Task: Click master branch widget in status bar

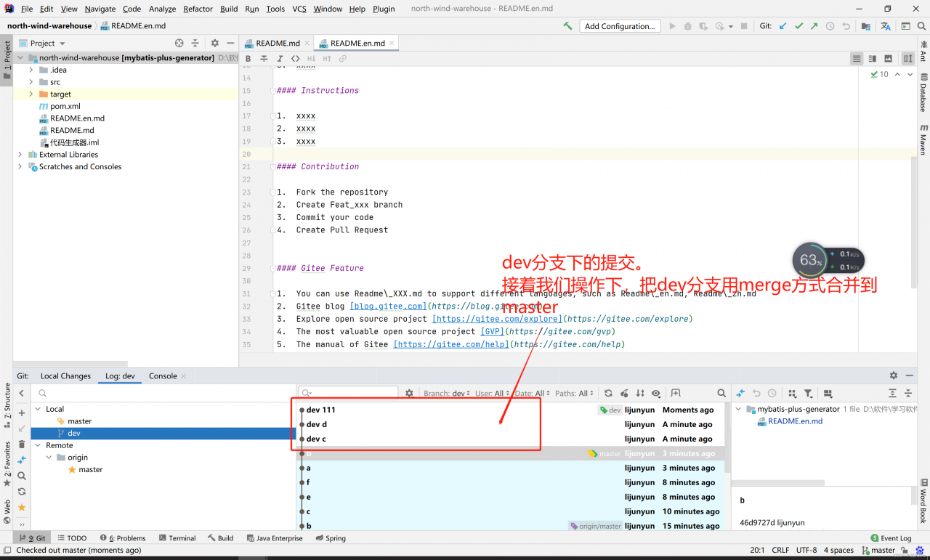Action: click(878, 551)
